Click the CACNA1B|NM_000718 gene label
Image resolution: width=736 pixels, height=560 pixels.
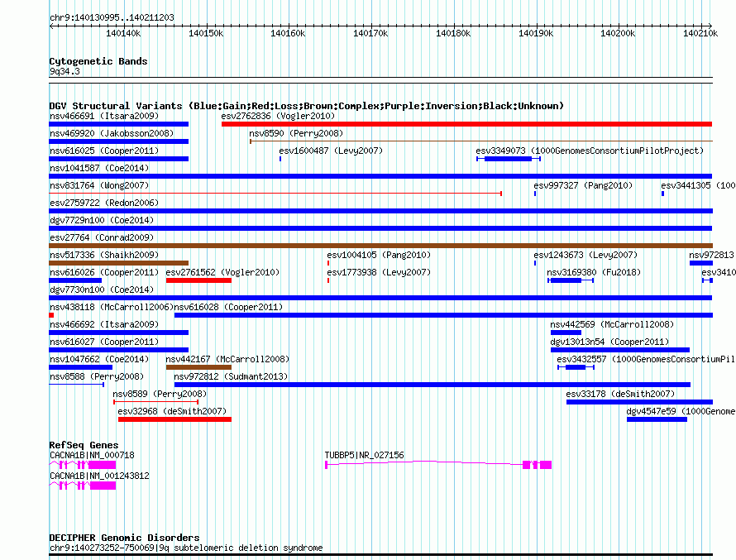click(92, 455)
